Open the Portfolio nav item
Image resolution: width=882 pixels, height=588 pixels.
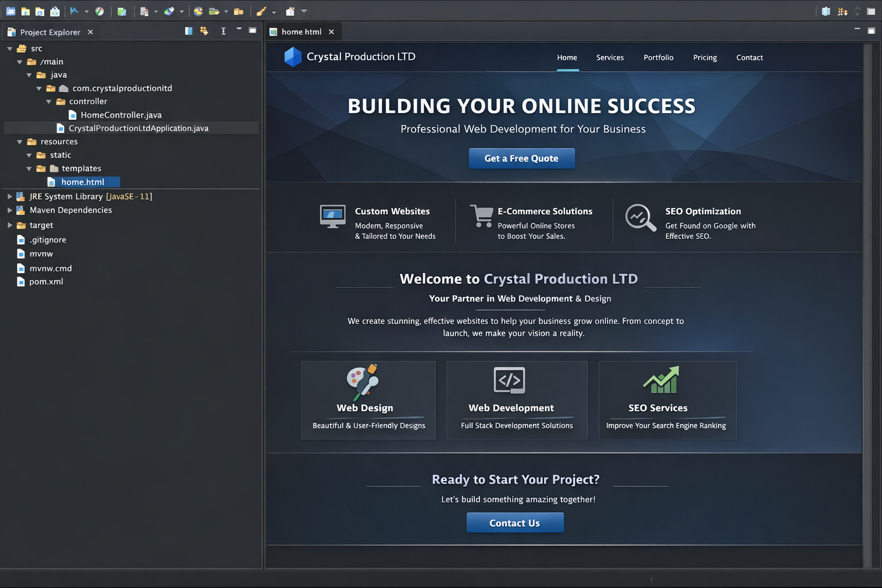coord(659,57)
